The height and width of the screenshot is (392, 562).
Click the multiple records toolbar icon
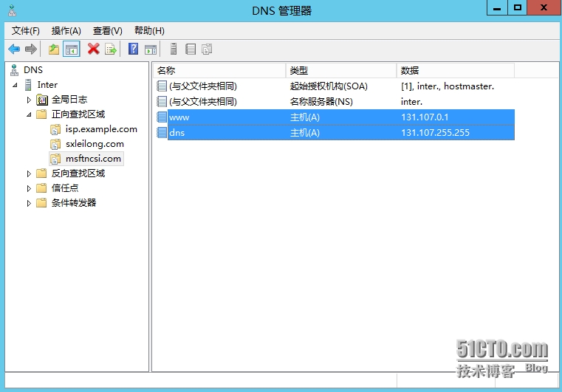click(x=207, y=49)
